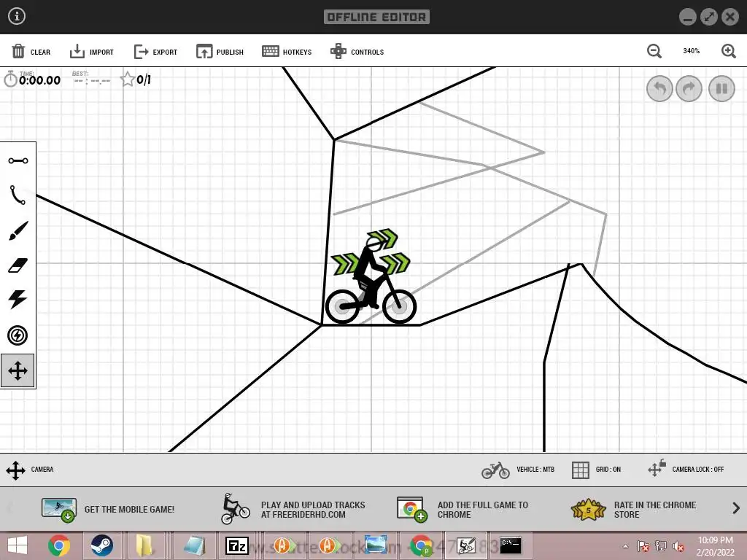Click the Free Rider app taskbar icon
This screenshot has width=747, height=560.
click(466, 545)
